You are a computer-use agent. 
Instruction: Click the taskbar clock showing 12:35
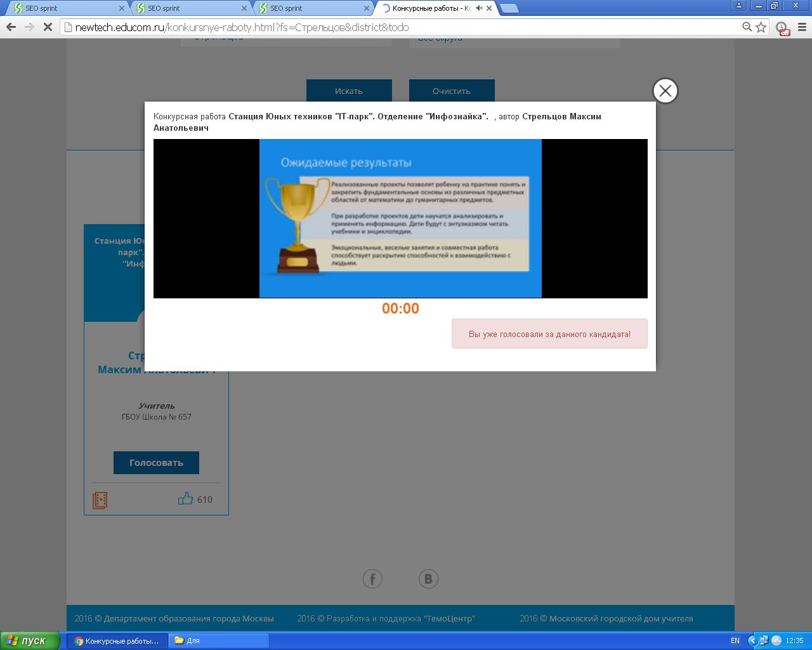[794, 640]
